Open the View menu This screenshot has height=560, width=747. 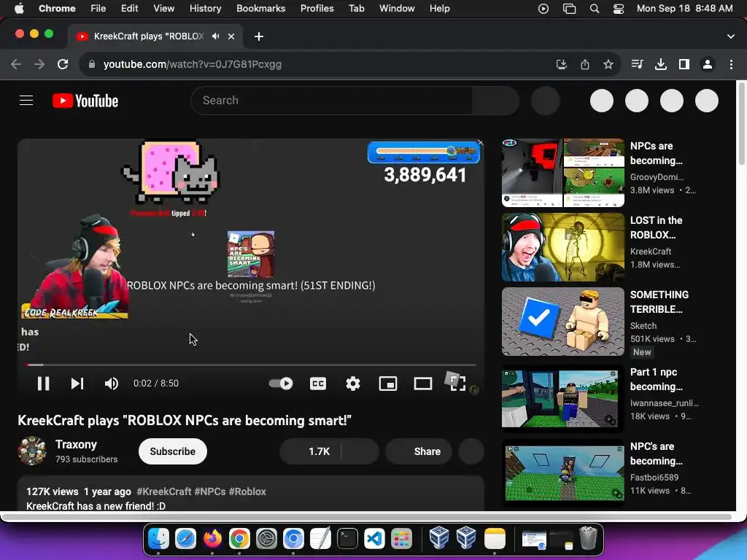163,9
